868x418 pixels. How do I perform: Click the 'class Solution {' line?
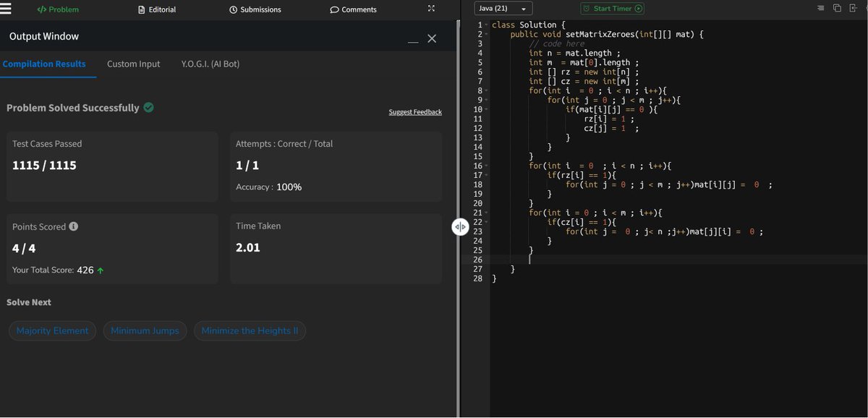tap(529, 25)
